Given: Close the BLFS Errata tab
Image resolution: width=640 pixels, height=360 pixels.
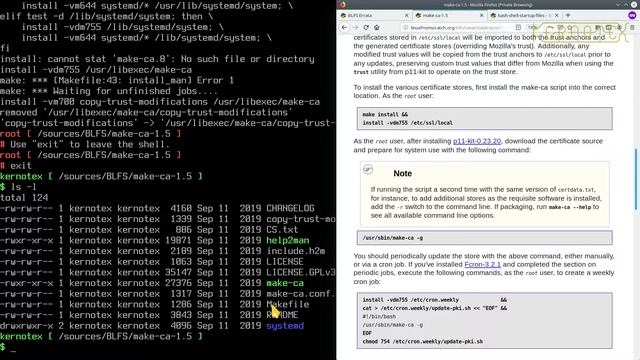Looking at the screenshot, I should [x=407, y=15].
